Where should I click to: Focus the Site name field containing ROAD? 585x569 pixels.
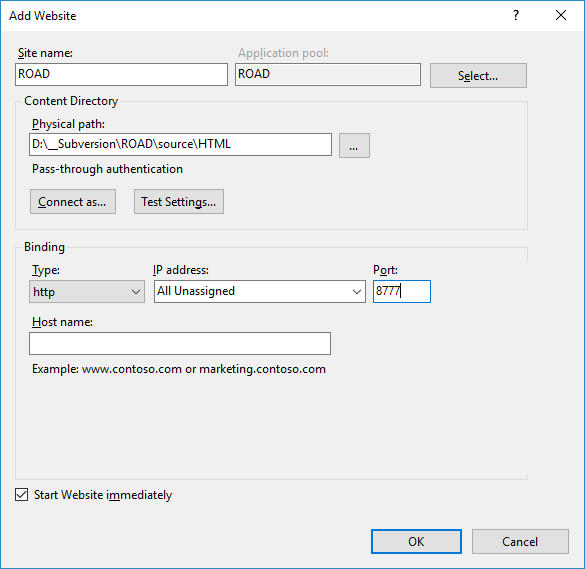pyautogui.click(x=121, y=74)
